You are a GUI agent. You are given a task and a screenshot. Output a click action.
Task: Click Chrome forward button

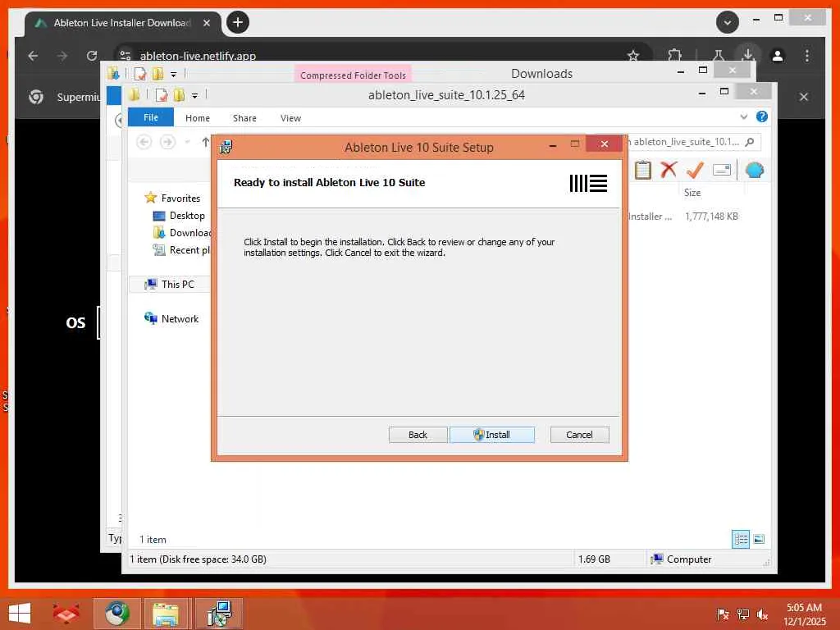point(62,56)
